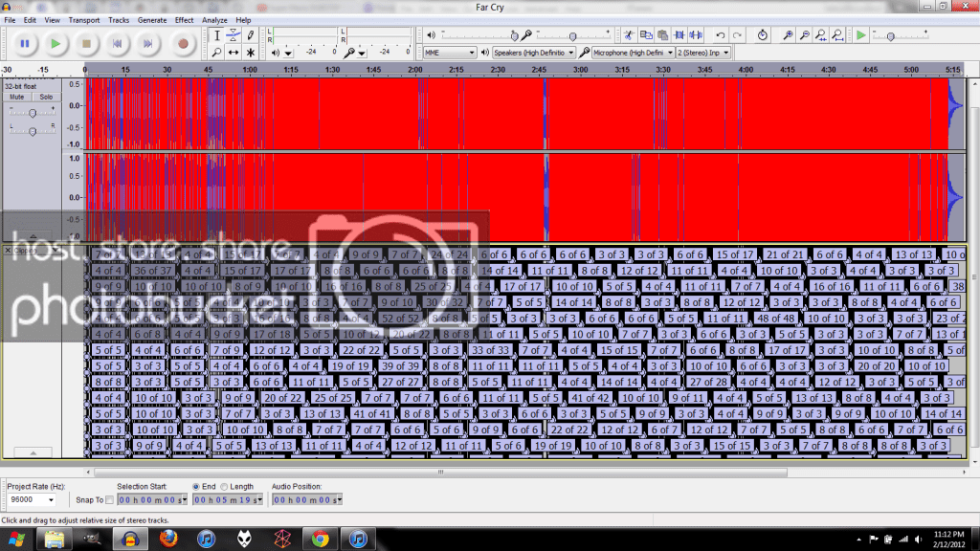Open the Analyze menu

(214, 20)
